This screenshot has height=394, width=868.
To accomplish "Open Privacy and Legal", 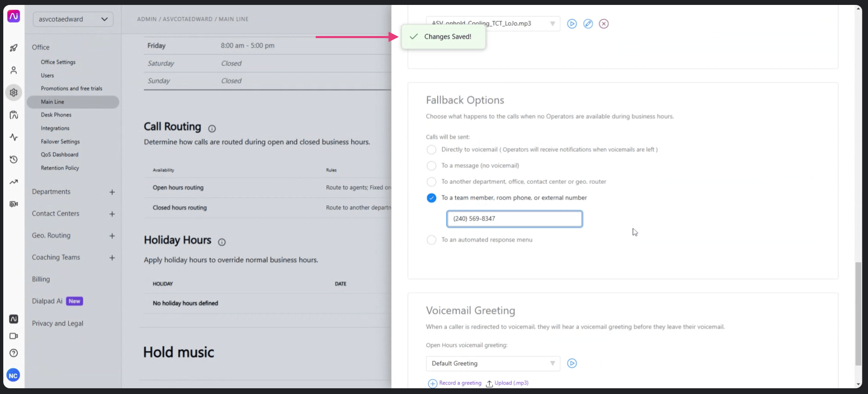I will (x=58, y=323).
